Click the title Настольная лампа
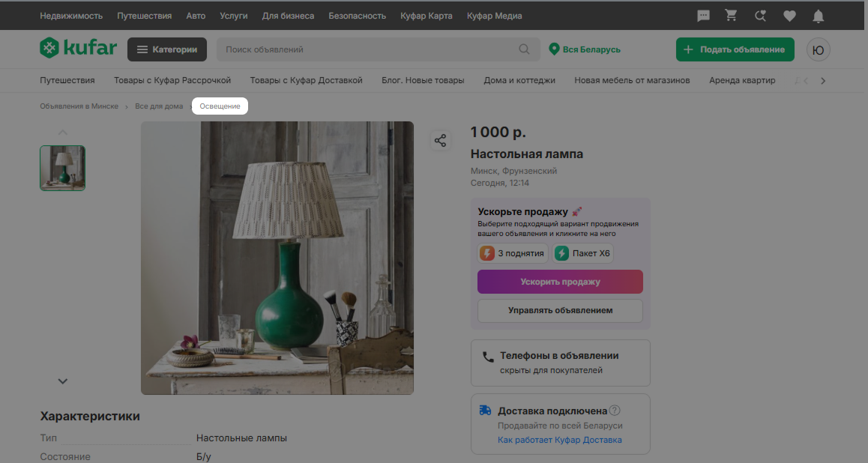The image size is (868, 463). (x=526, y=154)
